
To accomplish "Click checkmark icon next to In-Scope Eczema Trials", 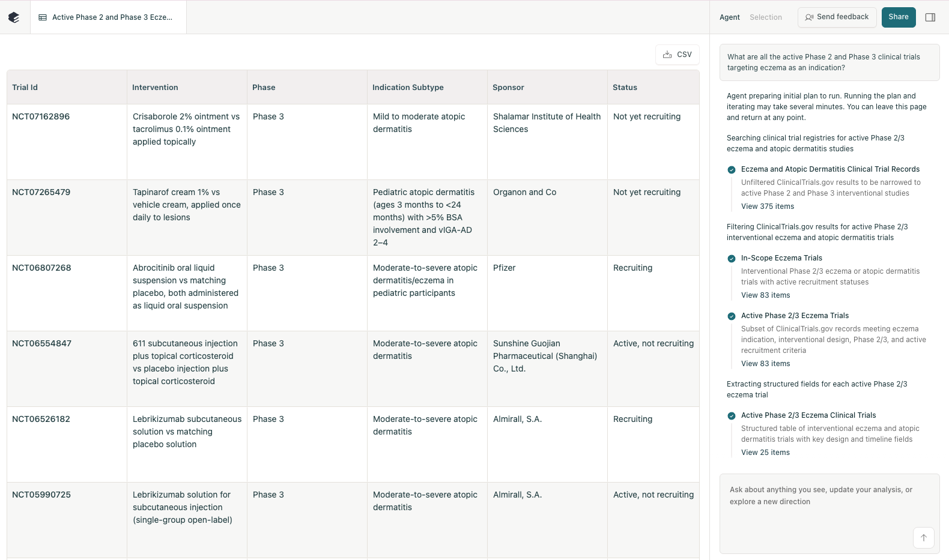I will [x=731, y=259].
